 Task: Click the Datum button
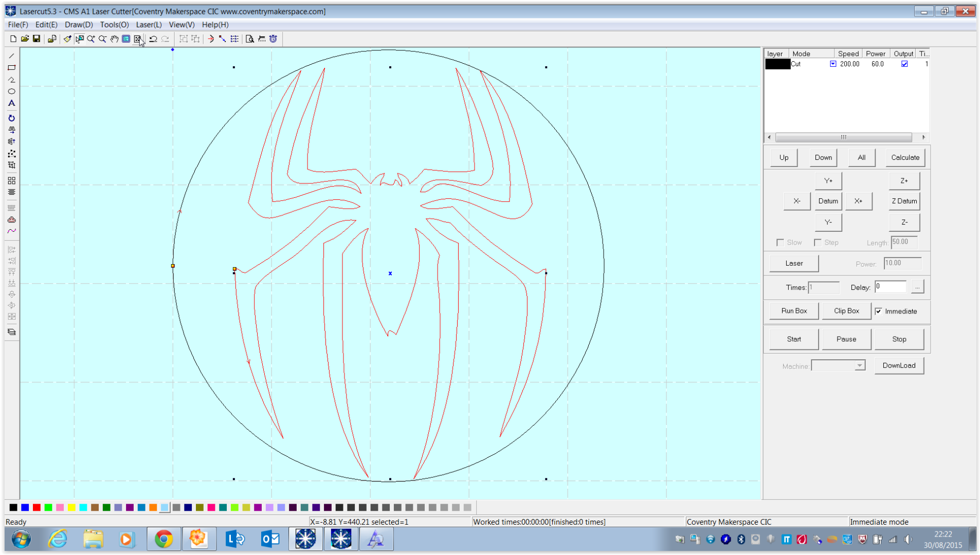pyautogui.click(x=828, y=201)
